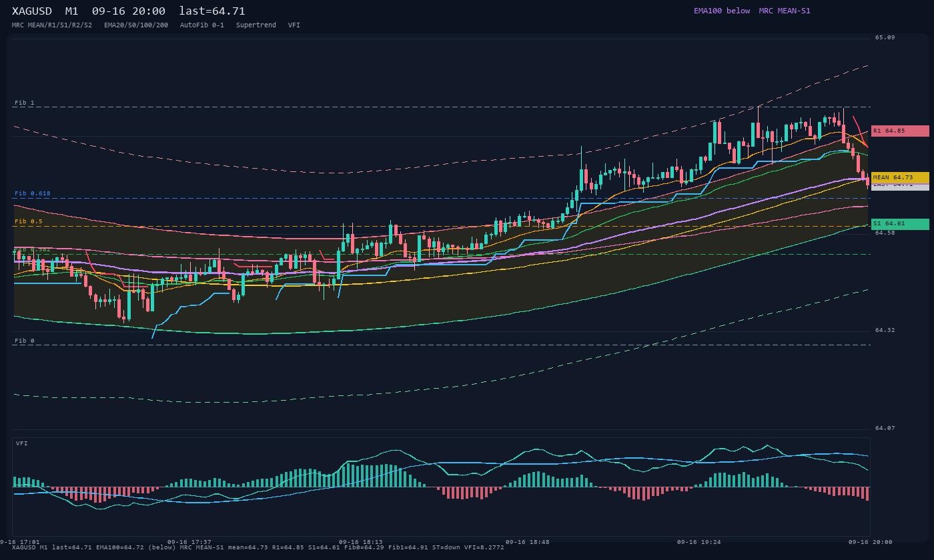Click the last=64.71 value in the title
Viewport: 934px width, 560px height.
click(x=212, y=11)
